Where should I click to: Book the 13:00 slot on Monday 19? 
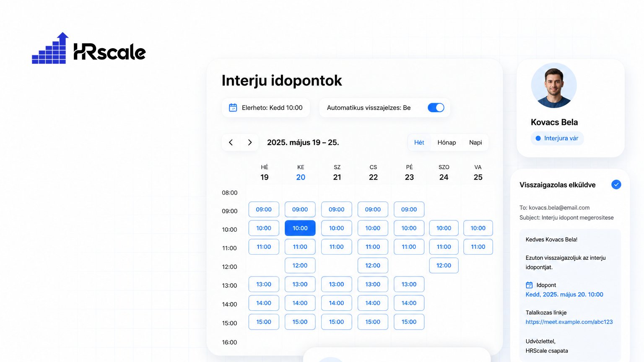coord(264,284)
